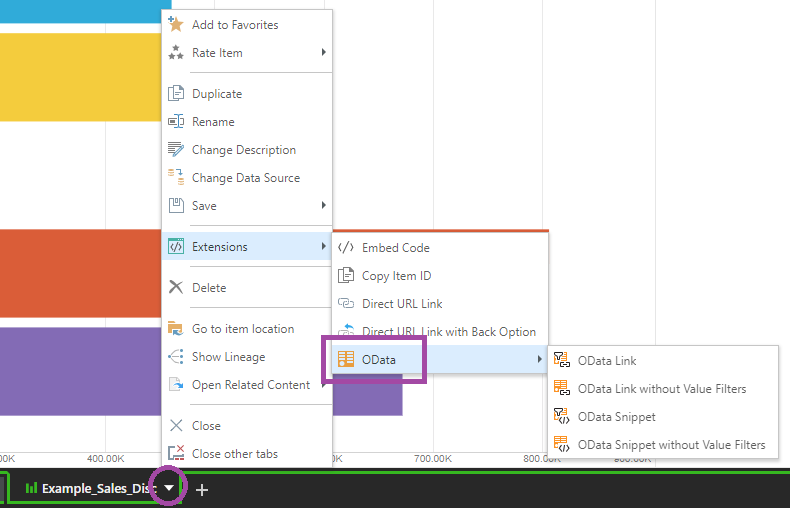Click the OData Snippet icon
790x508 pixels.
[562, 417]
